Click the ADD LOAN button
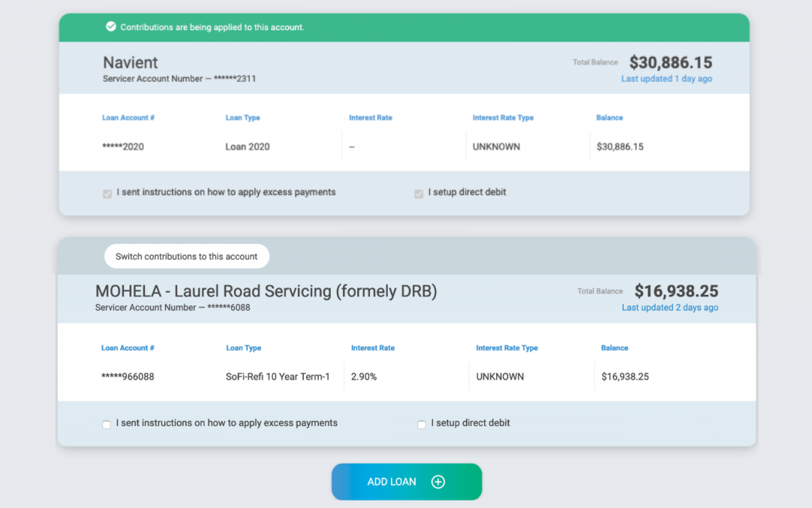The image size is (812, 508). 407,482
